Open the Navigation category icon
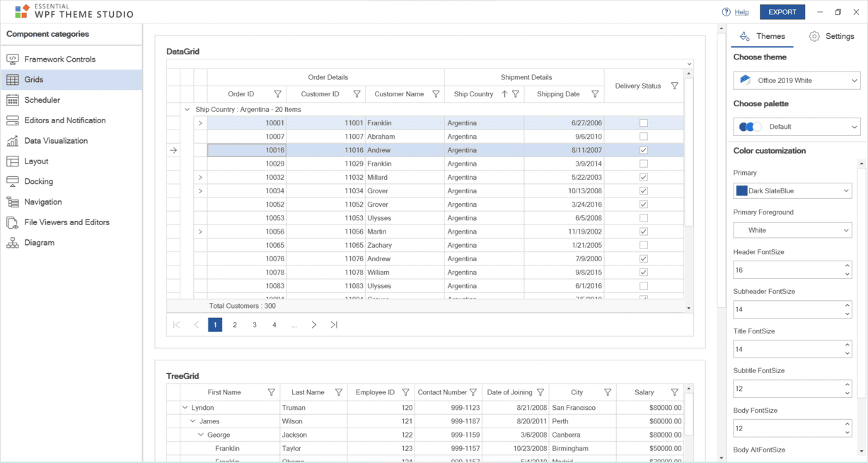This screenshot has height=463, width=868. [x=14, y=201]
